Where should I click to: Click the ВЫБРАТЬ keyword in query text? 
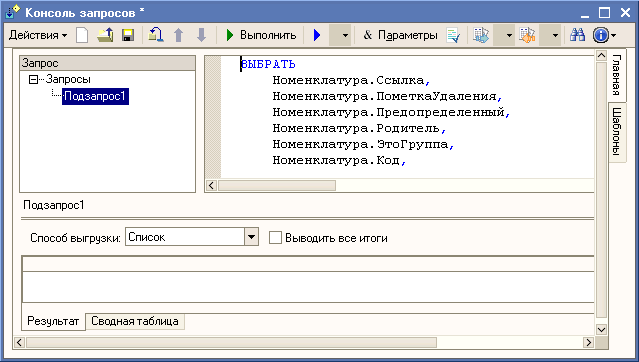[268, 64]
